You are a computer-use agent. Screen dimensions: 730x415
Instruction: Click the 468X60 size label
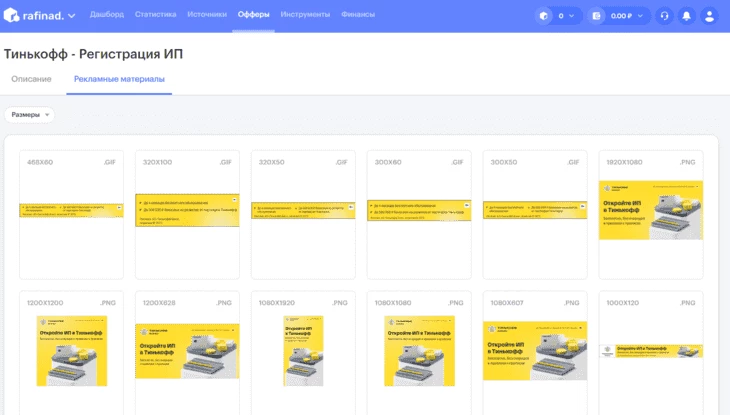point(40,162)
